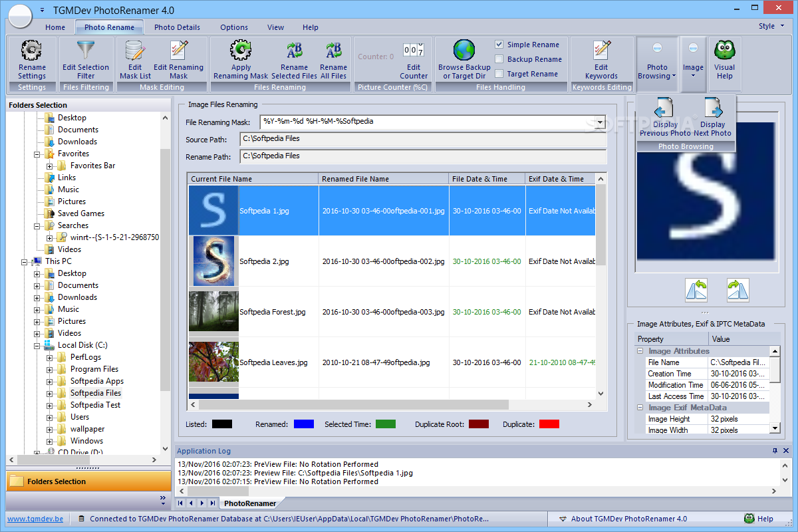This screenshot has width=798, height=532.
Task: Rotate preview image right
Action: 738,290
